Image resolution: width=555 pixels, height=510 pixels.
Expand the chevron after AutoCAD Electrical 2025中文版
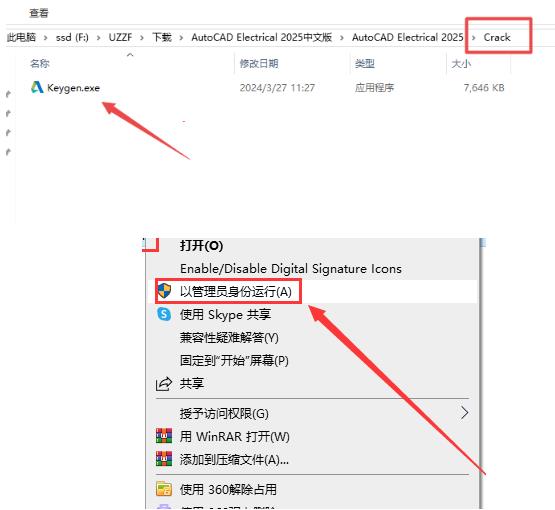click(x=342, y=38)
